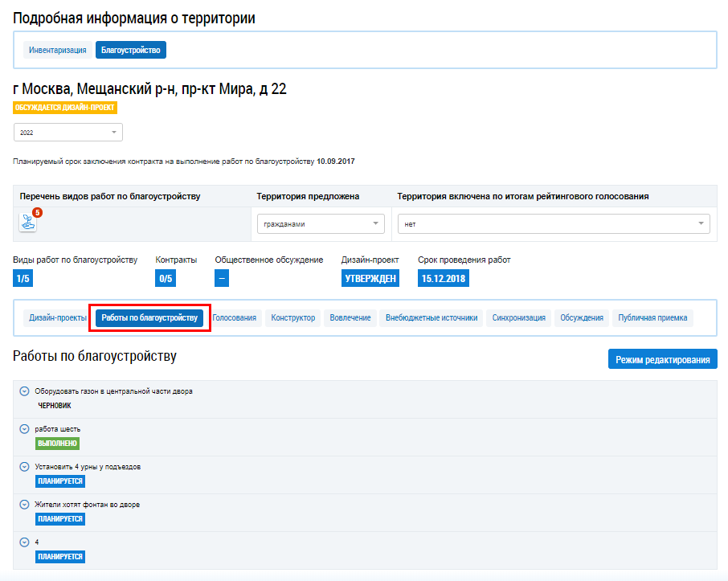Click the landscaping work types icon with badge 5
Image resolution: width=728 pixels, height=581 pixels.
[28, 223]
